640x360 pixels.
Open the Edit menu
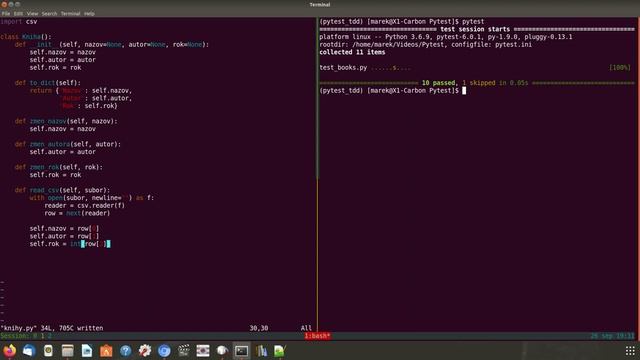[18, 13]
